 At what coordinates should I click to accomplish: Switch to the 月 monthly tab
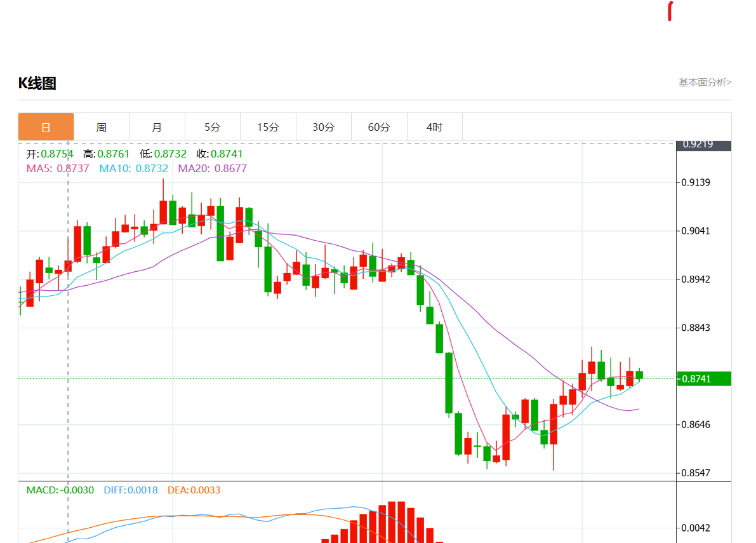[157, 127]
